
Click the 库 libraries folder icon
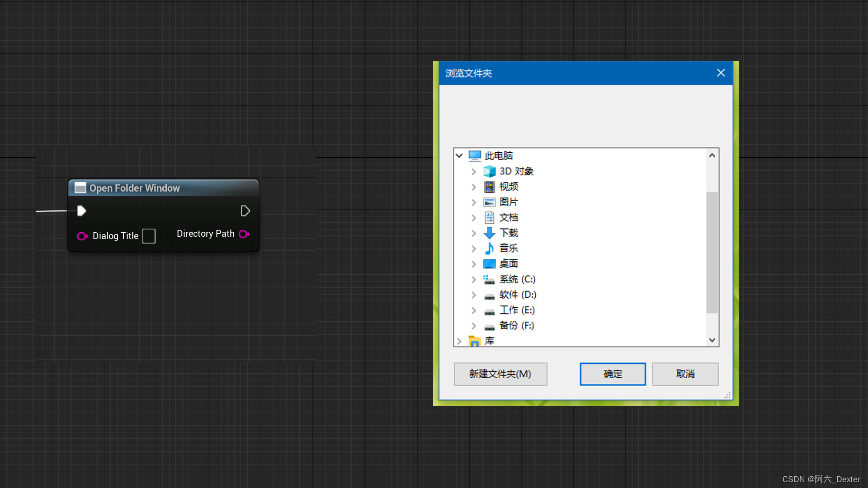click(475, 341)
